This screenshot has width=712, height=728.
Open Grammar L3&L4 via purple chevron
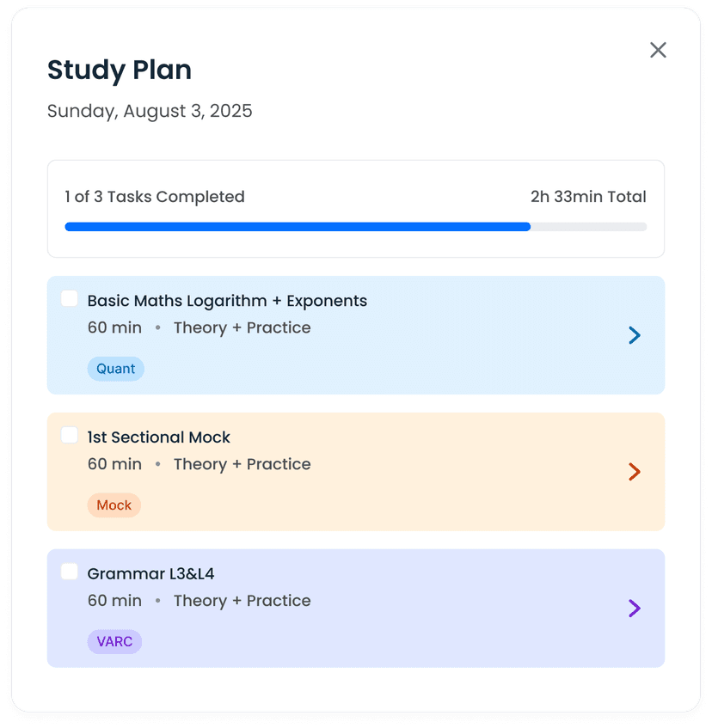click(635, 609)
